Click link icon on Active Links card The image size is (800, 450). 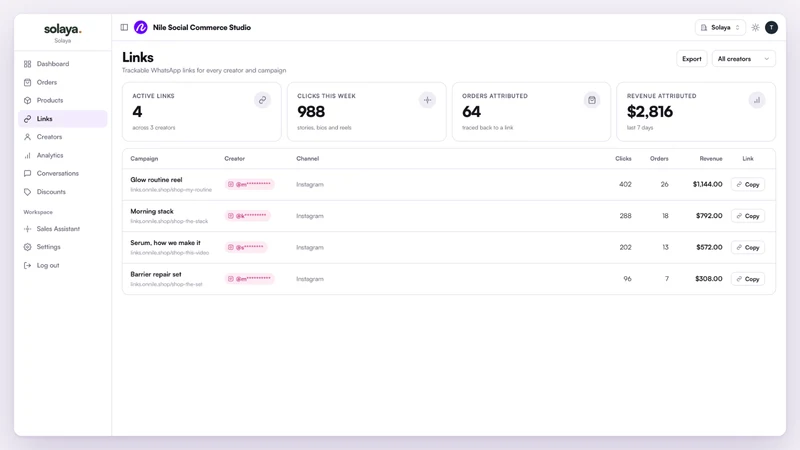262,100
